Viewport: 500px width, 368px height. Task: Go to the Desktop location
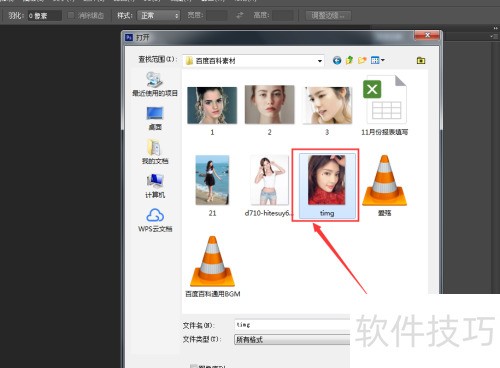[x=155, y=118]
